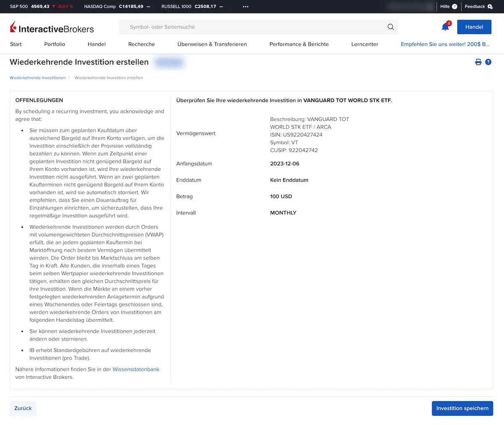Click the Feedback chat icon
This screenshot has height=425, width=504.
(x=490, y=7)
